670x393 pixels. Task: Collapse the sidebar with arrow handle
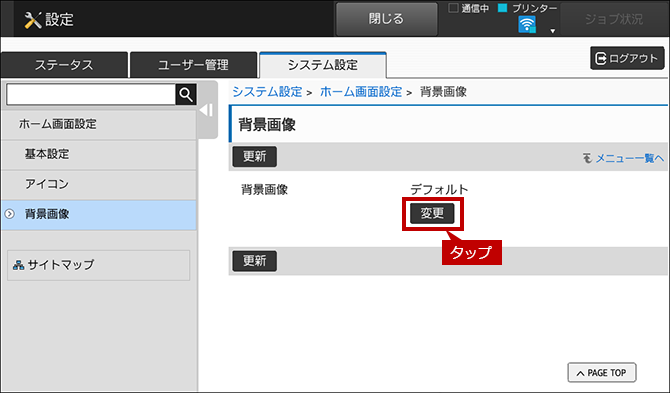(x=206, y=110)
